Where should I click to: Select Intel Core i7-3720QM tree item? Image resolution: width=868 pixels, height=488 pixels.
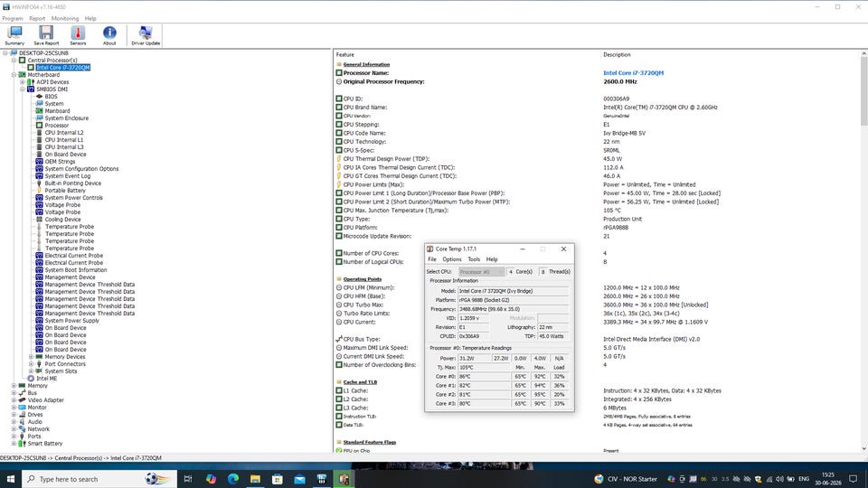tap(63, 68)
